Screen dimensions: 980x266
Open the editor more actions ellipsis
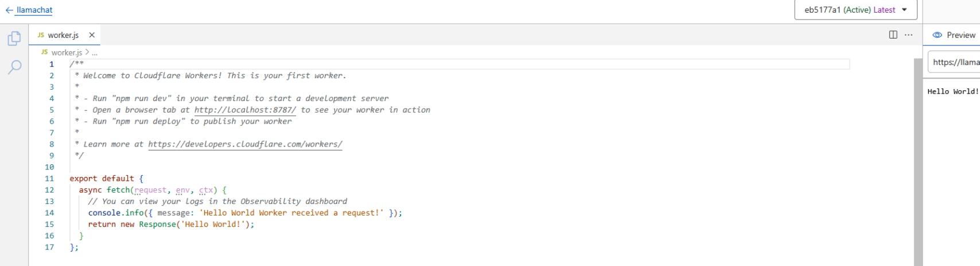pyautogui.click(x=908, y=35)
